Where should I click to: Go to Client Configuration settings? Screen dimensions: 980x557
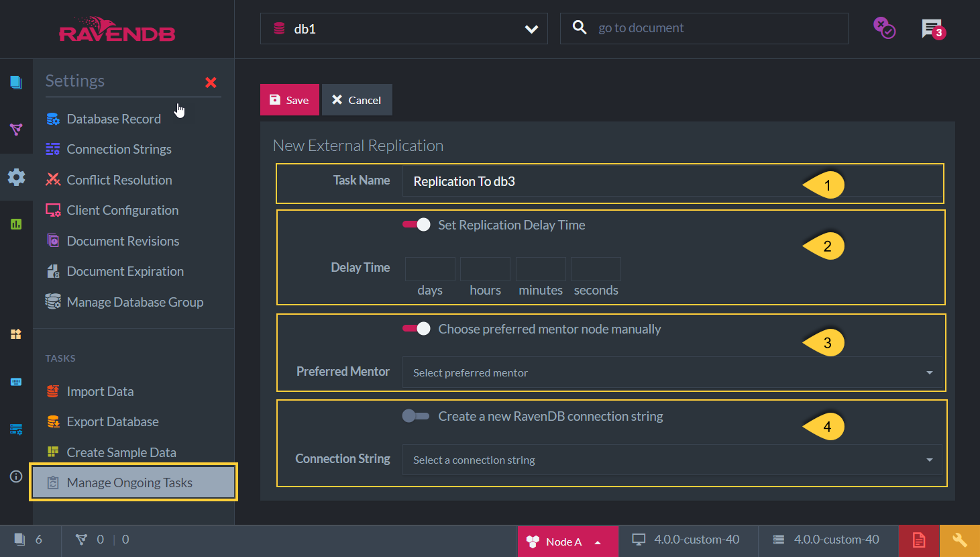(123, 210)
